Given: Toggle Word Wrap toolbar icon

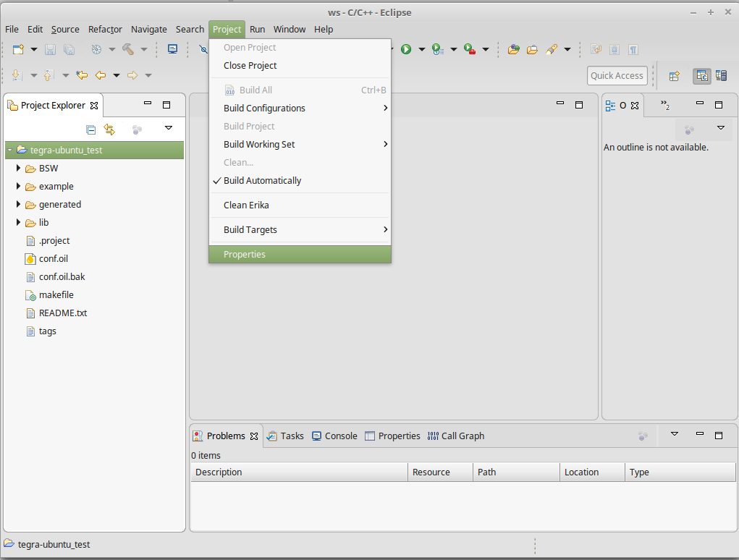Looking at the screenshot, I should pos(596,49).
